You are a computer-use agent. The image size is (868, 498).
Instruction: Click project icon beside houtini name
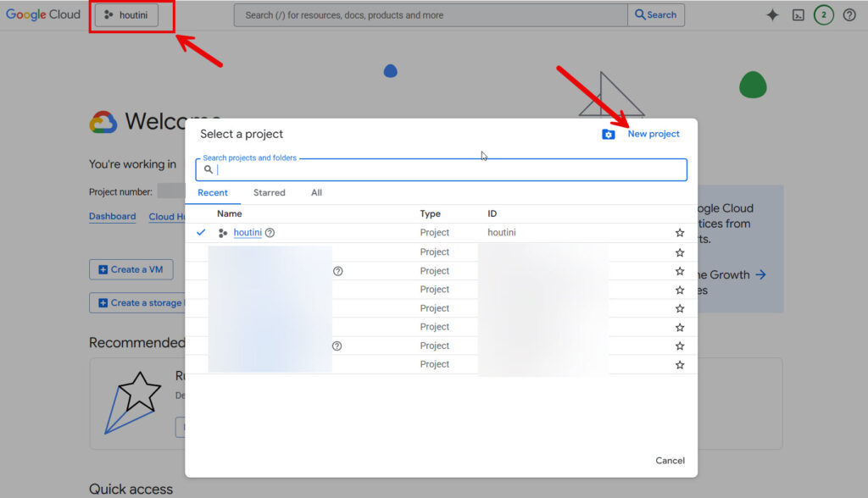pos(223,233)
